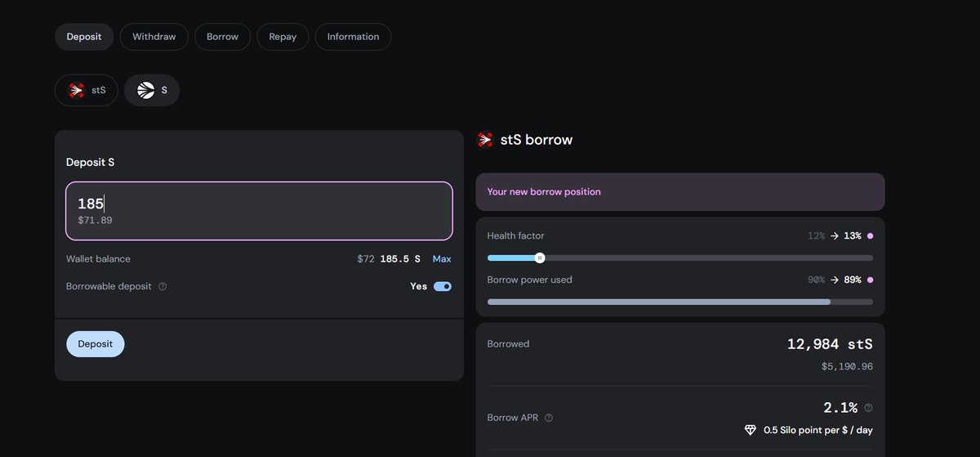Click the 'Borrowed' label
980x457 pixels.
tap(508, 344)
